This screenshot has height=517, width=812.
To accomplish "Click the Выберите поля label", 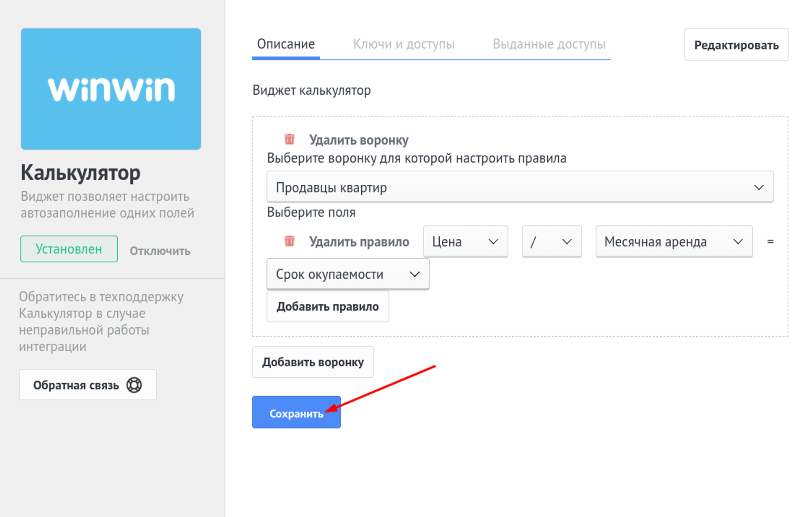I will 311,212.
